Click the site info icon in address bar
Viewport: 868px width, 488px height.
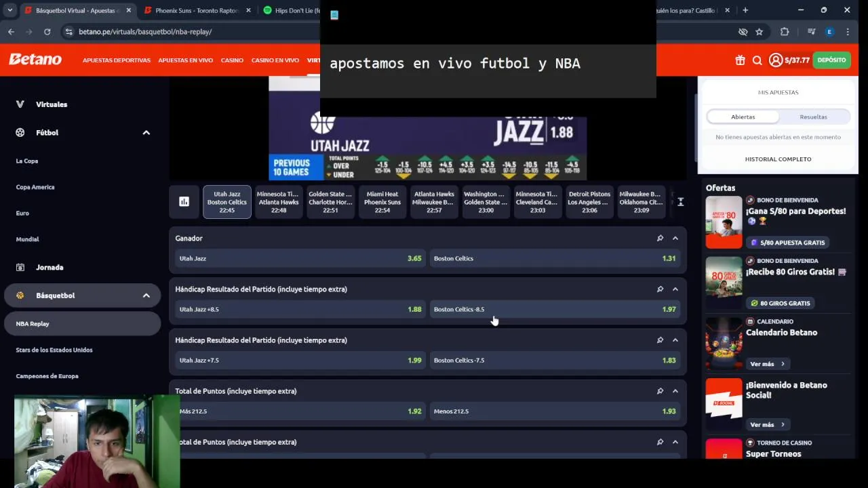68,32
